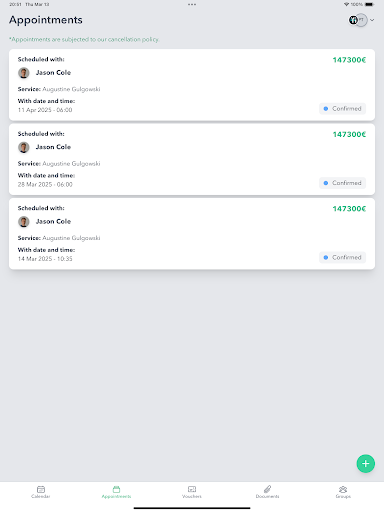384x512 pixels.
Task: Tap the 147300€ price on first appointment
Action: click(349, 60)
